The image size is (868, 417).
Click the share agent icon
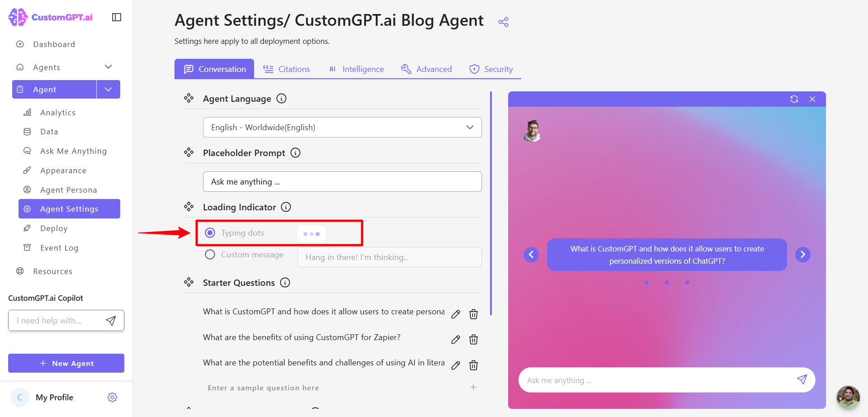click(503, 22)
